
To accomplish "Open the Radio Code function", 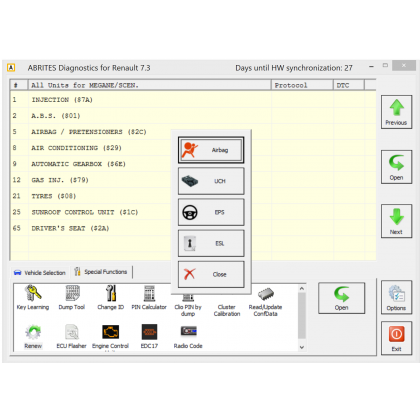I will (x=188, y=336).
